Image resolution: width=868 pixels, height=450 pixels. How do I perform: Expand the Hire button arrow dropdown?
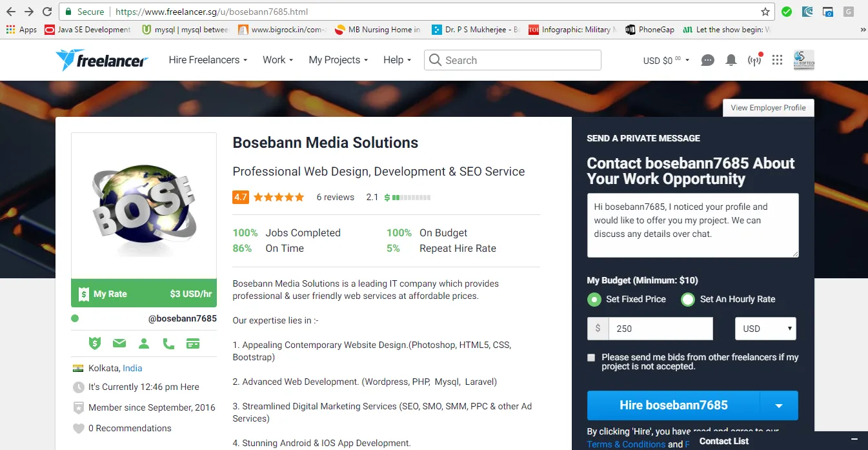779,405
